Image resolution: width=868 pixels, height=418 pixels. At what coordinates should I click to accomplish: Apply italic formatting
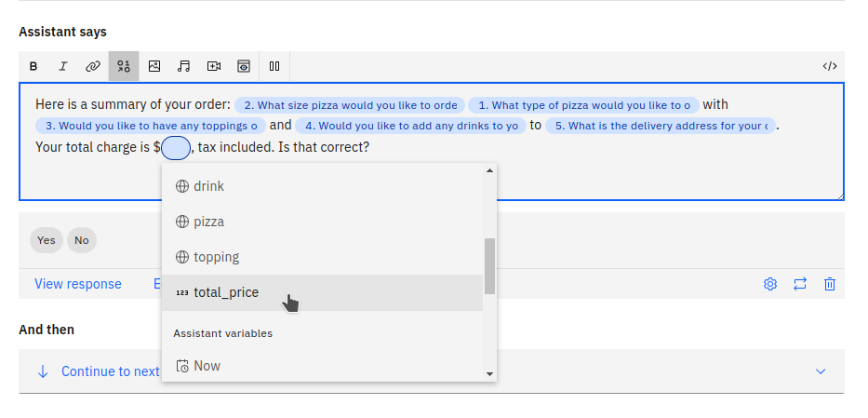click(x=63, y=66)
